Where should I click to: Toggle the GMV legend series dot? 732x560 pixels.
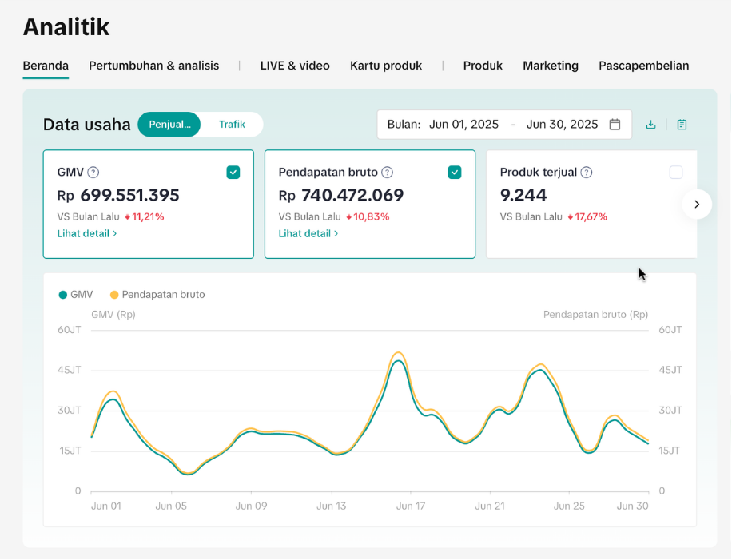63,295
